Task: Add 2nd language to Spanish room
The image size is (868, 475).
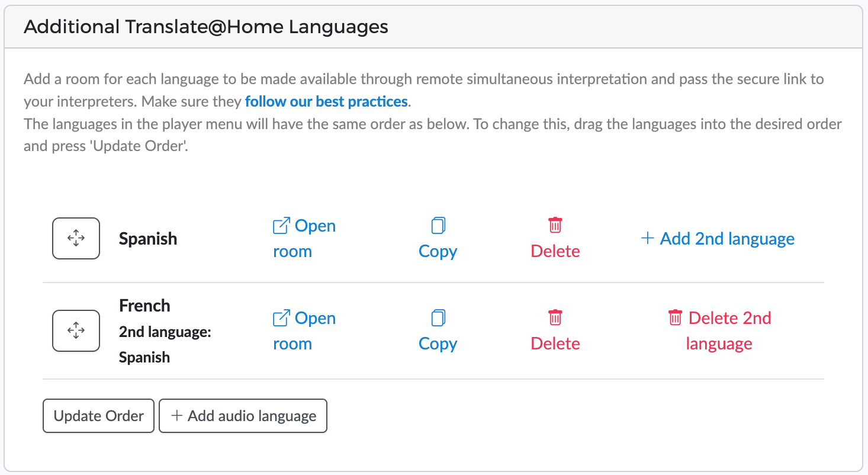Action: [718, 239]
